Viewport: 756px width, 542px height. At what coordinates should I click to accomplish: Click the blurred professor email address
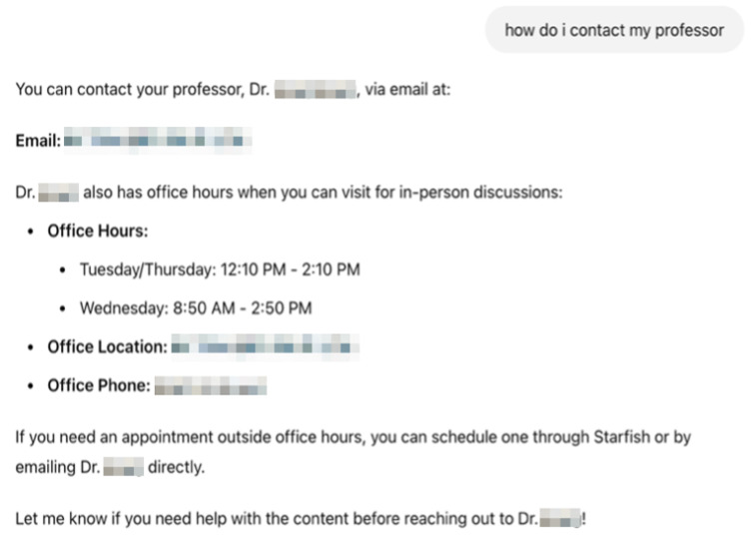(x=158, y=140)
